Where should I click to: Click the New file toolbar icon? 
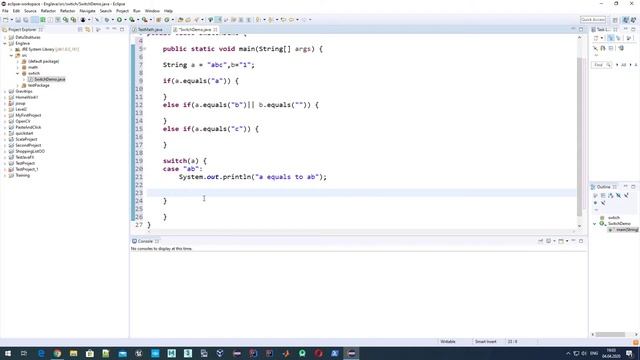click(6, 20)
